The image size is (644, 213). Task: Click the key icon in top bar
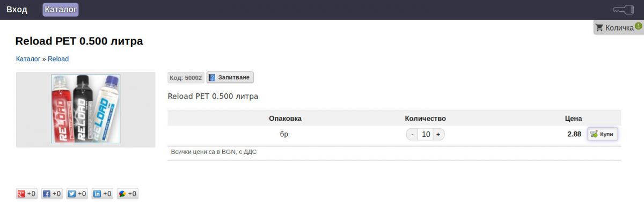pos(623,10)
